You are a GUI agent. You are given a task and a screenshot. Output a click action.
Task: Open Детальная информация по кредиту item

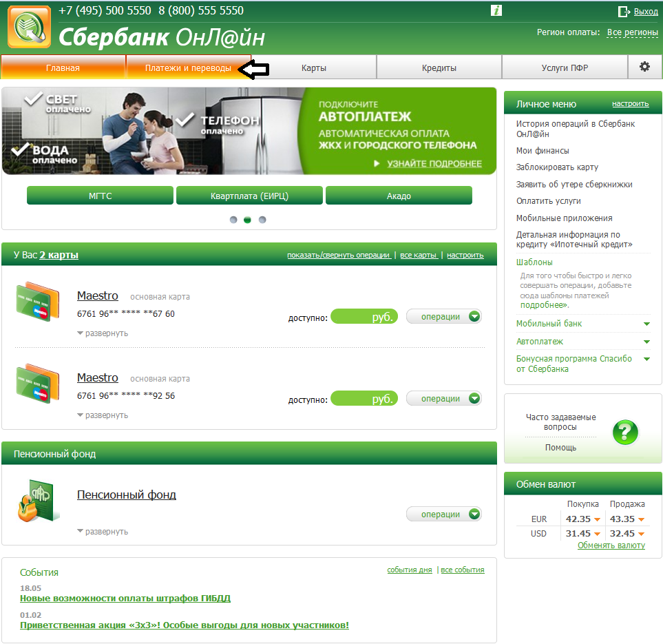574,240
